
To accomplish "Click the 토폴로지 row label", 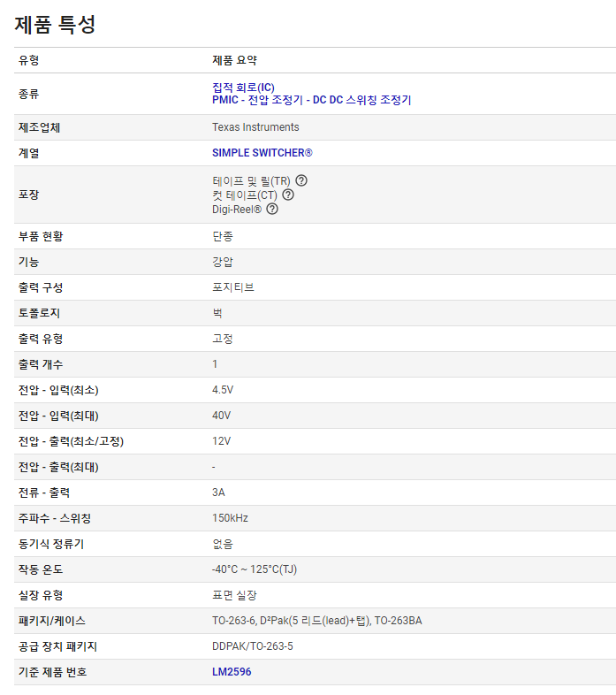I will 39,313.
